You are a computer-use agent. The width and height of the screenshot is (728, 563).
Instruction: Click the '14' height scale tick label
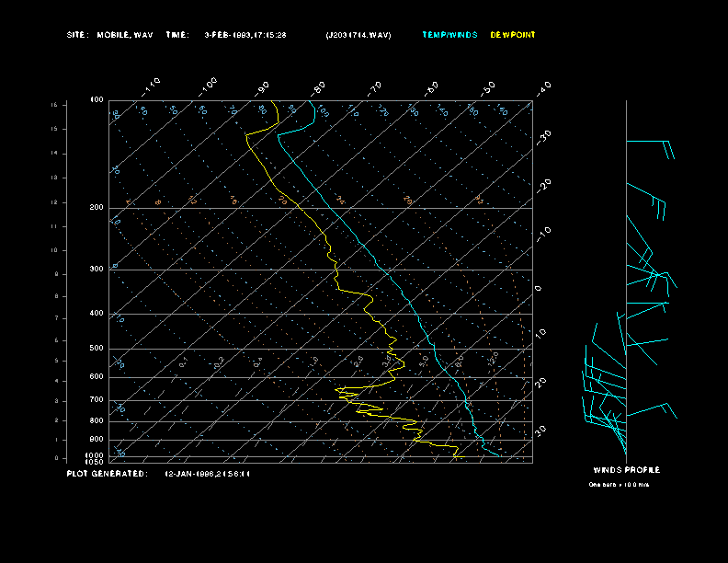pos(54,154)
